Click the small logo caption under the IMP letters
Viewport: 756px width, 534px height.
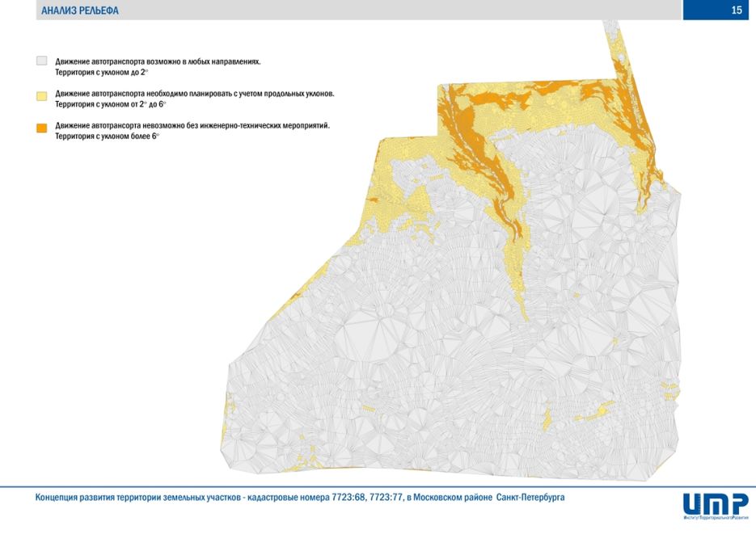[x=715, y=515]
